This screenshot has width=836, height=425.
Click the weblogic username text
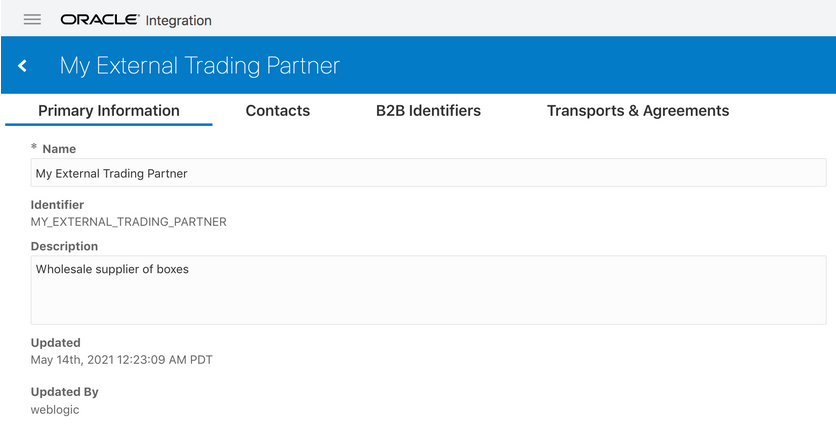point(55,409)
